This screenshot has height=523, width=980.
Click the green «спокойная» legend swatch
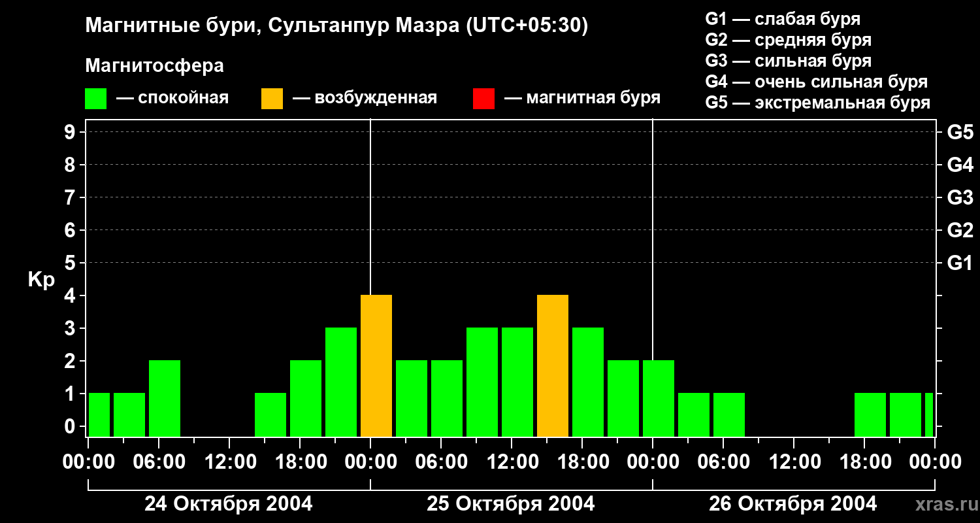point(95,99)
